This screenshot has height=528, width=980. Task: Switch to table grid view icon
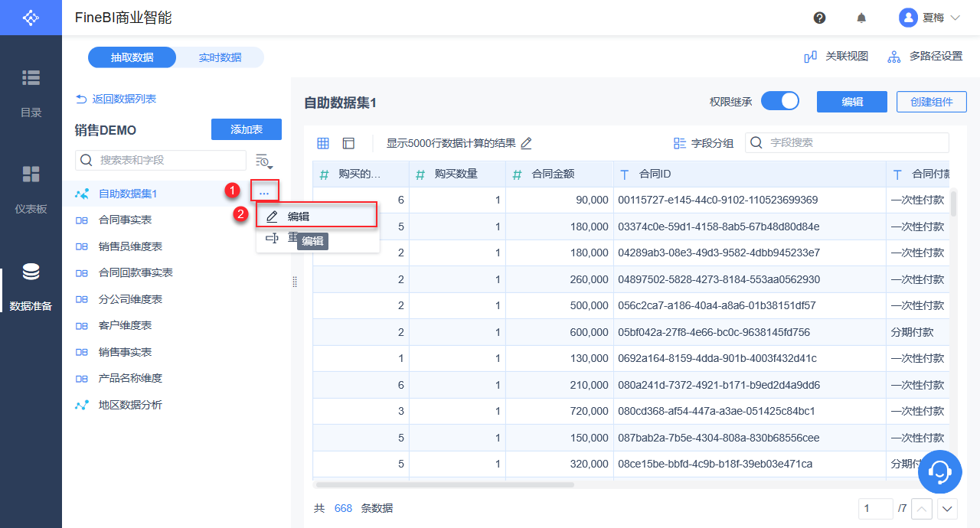(x=323, y=143)
